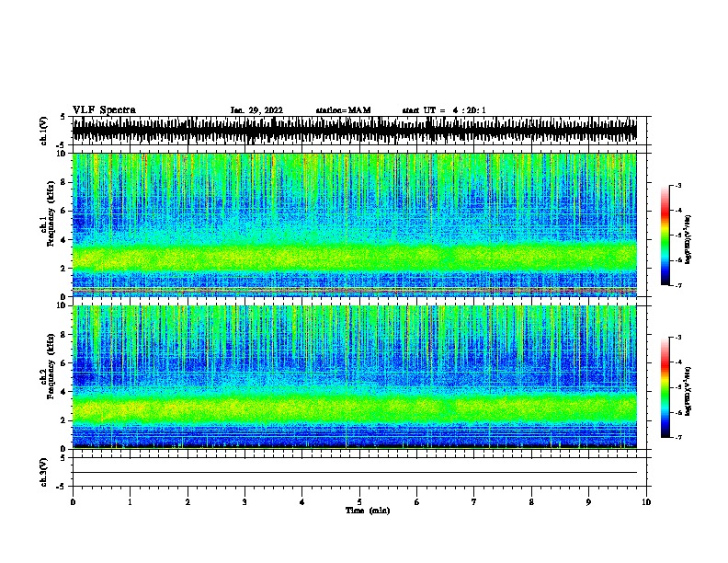This screenshot has width=728, height=563.
Task: Click time axis tick label "8"
Action: 531,502
